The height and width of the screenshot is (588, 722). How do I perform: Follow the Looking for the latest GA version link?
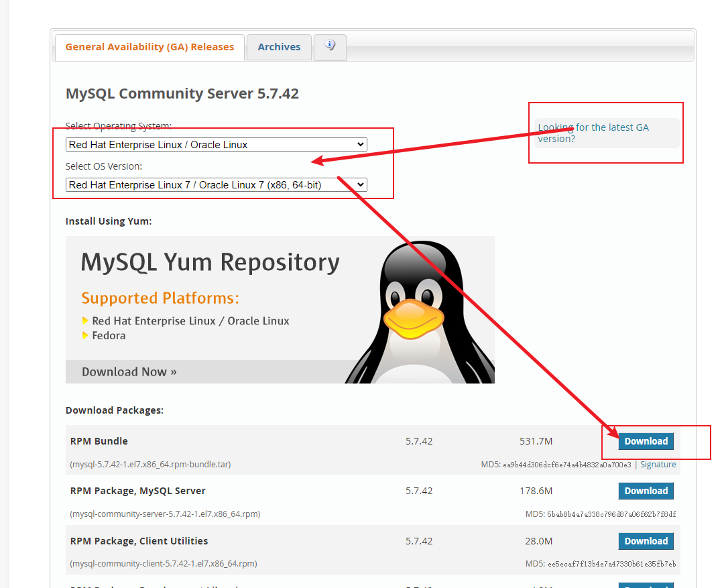593,133
